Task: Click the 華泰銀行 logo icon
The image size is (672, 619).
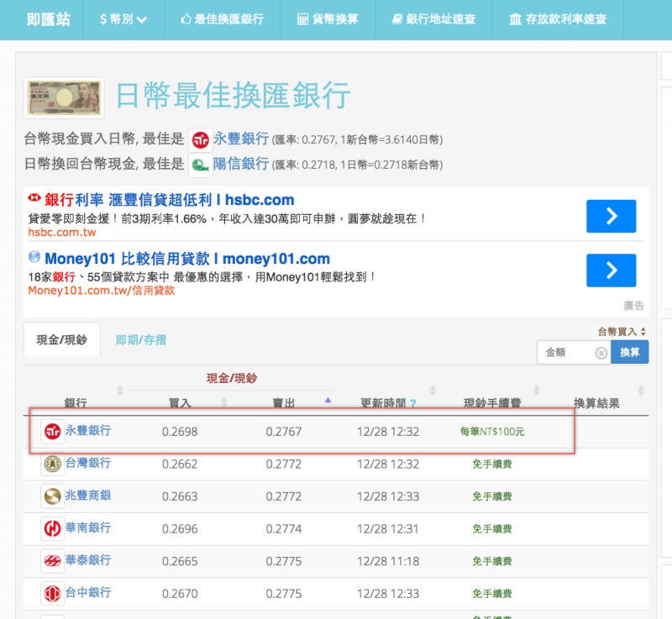Action: coord(53,560)
